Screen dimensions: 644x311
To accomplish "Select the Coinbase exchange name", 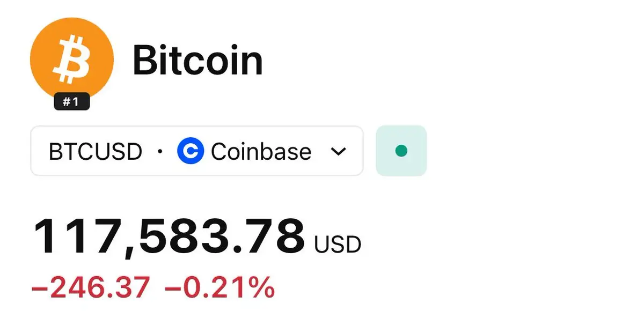I will (x=261, y=152).
